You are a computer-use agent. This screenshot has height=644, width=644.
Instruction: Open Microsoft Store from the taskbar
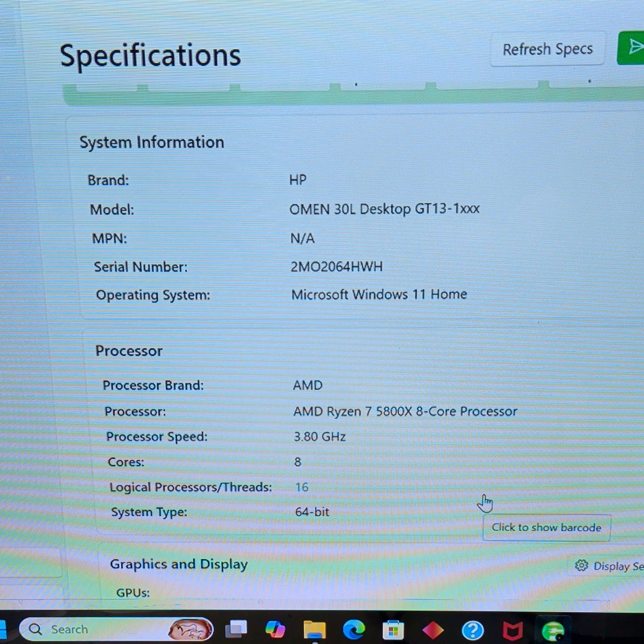[393, 630]
